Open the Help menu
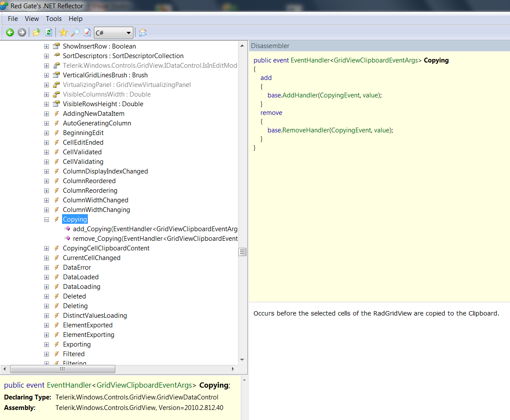Screen dimensions: 510x420 click(x=76, y=19)
